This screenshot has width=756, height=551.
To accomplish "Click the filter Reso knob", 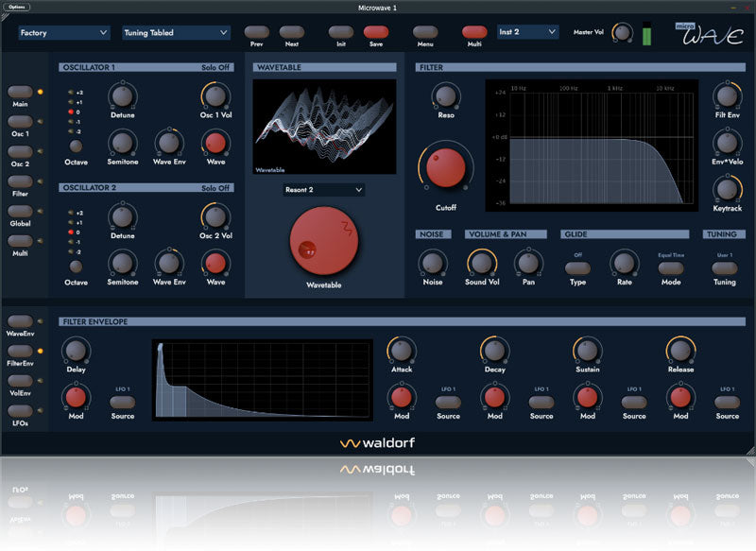I will coord(445,96).
